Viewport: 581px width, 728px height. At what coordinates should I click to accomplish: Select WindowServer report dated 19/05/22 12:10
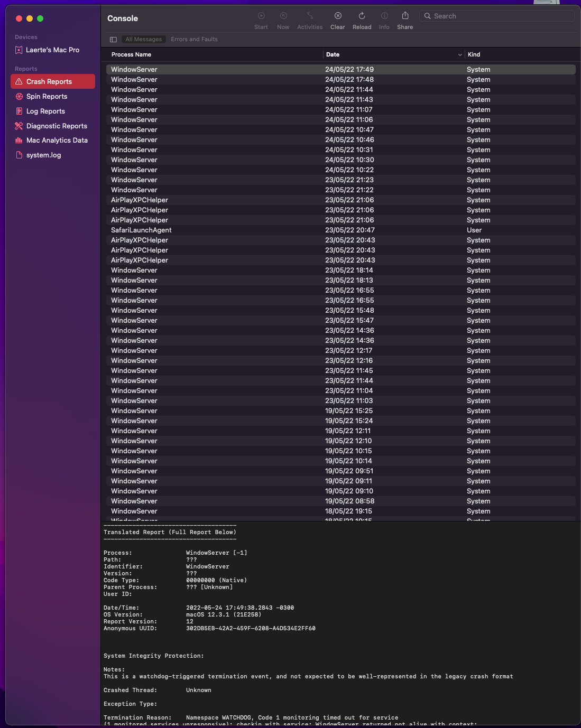click(x=341, y=441)
